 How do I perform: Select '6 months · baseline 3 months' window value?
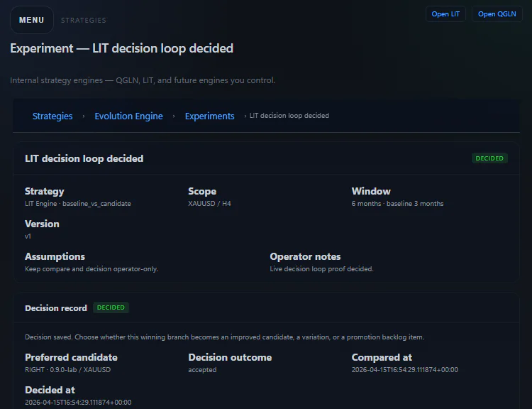pos(397,204)
